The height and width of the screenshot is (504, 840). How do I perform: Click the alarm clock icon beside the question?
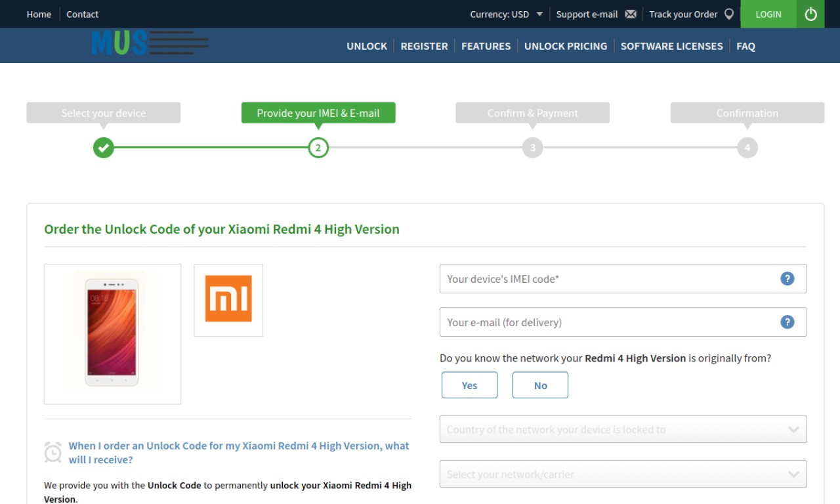point(53,452)
